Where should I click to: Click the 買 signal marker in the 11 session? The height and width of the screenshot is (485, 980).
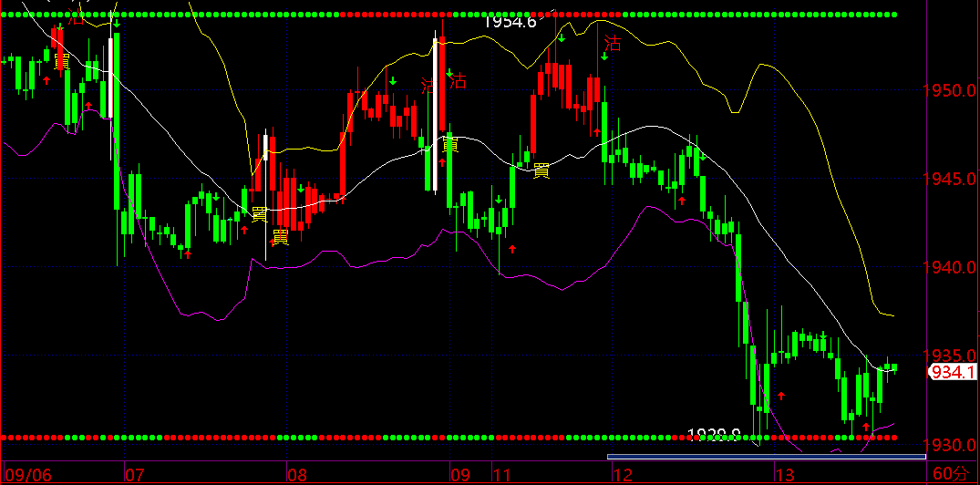tap(542, 170)
